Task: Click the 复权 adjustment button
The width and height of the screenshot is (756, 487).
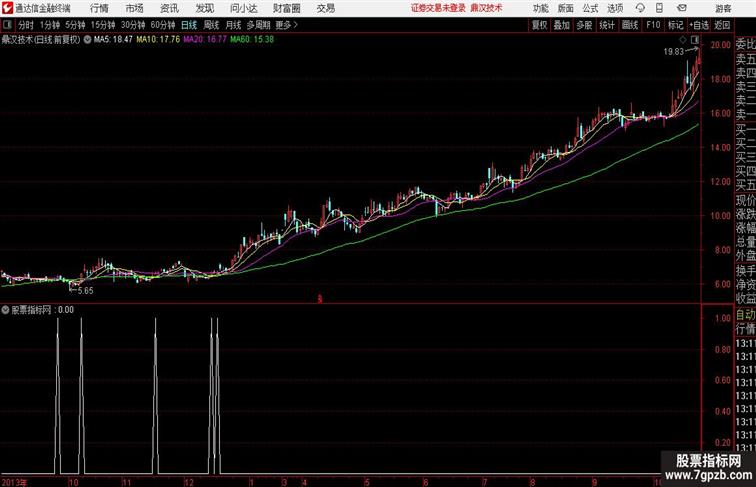Action: tap(539, 25)
